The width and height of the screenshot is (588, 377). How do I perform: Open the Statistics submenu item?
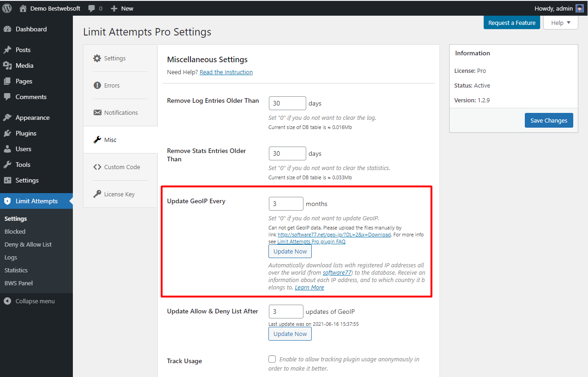(16, 270)
